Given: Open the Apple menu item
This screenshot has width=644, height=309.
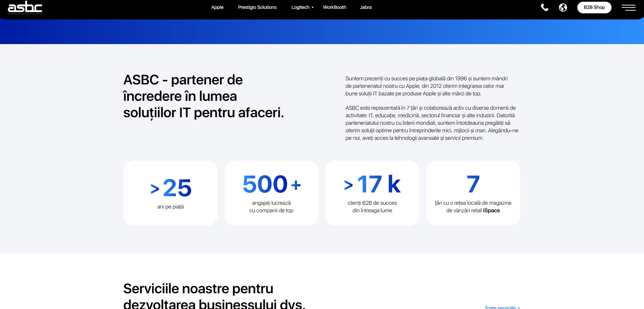Looking at the screenshot, I should tap(217, 7).
